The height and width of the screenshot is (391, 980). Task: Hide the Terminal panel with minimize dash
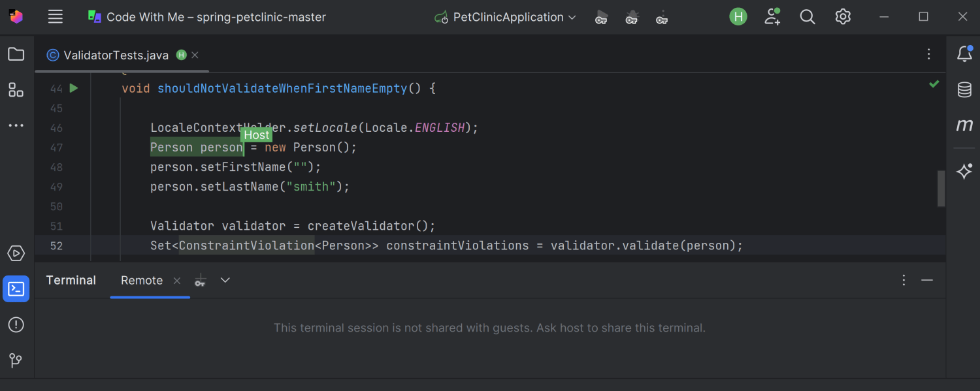pyautogui.click(x=926, y=280)
